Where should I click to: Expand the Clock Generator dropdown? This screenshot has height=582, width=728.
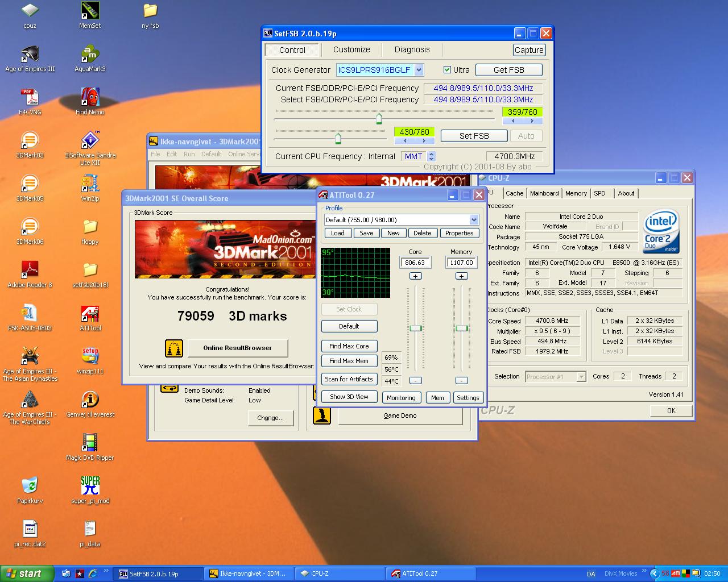point(419,70)
